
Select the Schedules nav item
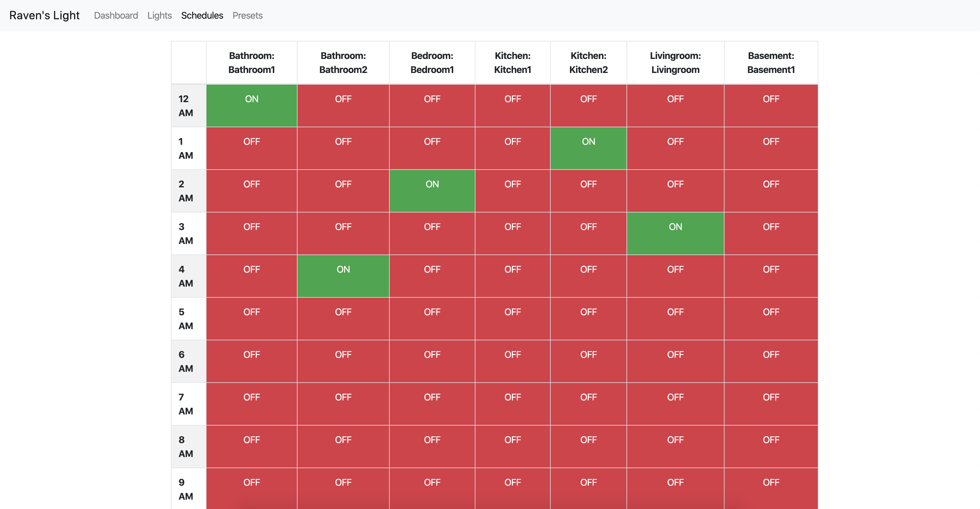coord(202,15)
